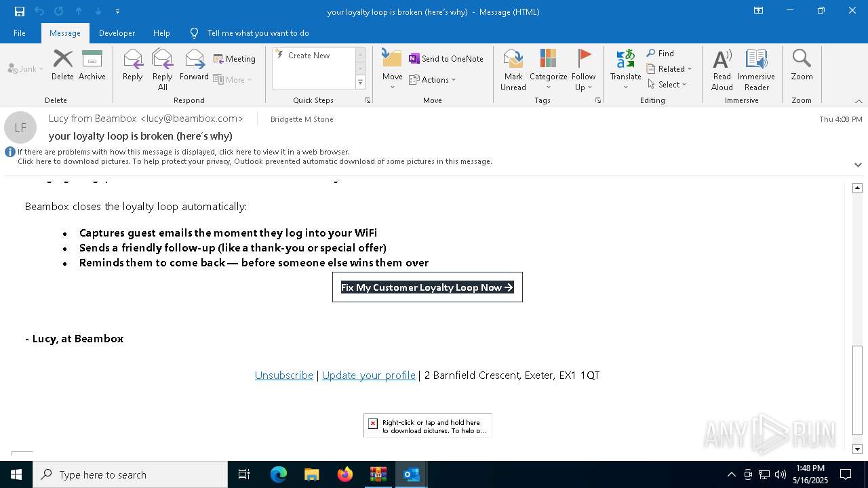Screen dimensions: 868x488
Task: Launch Microsoft Edge from taskbar
Action: pyautogui.click(x=279, y=474)
